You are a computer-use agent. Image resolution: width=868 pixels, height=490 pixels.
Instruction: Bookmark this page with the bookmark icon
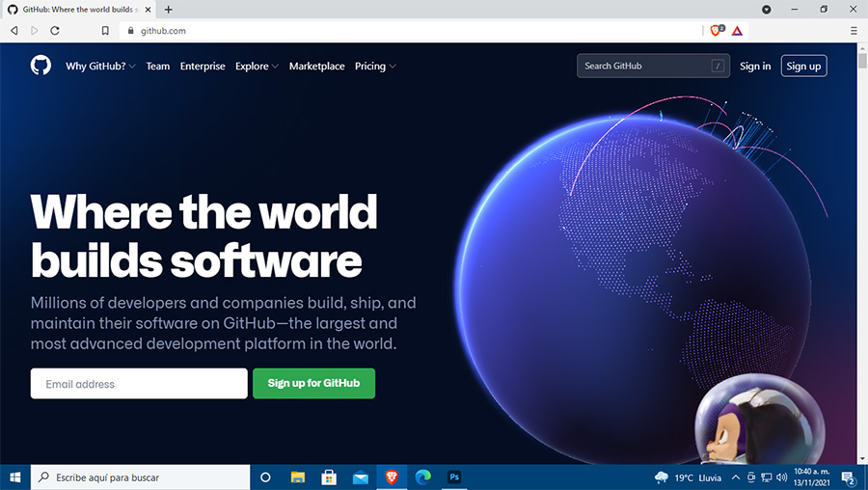[105, 31]
